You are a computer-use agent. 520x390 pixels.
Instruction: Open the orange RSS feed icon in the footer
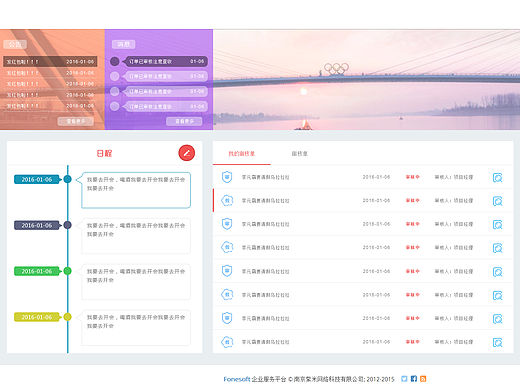pos(423,379)
